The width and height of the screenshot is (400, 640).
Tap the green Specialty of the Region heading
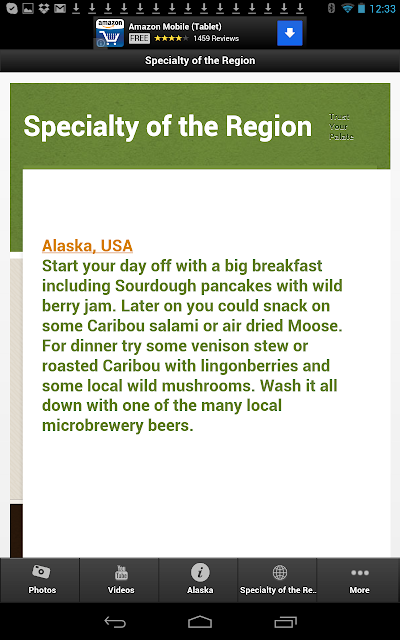point(168,126)
